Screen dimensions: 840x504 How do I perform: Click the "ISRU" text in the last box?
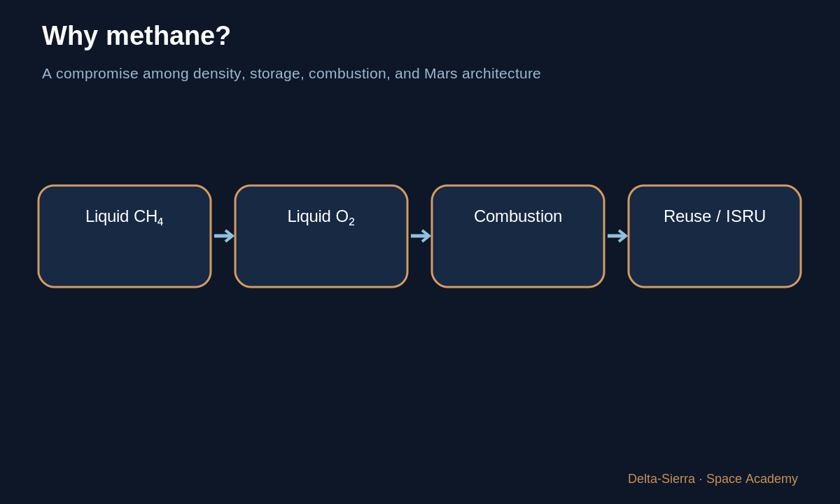pos(745,216)
